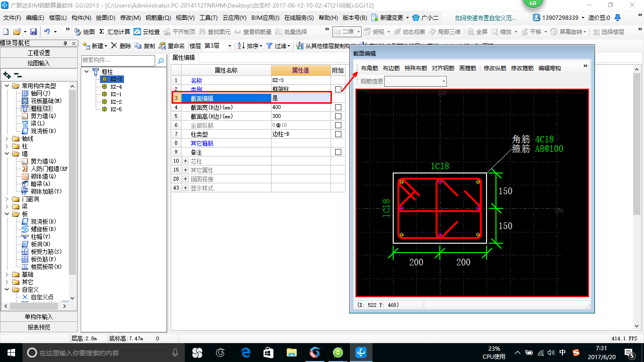Open a project with the folder icon
Image resolution: width=644 pixels, height=362 pixels.
pyautogui.click(x=17, y=32)
